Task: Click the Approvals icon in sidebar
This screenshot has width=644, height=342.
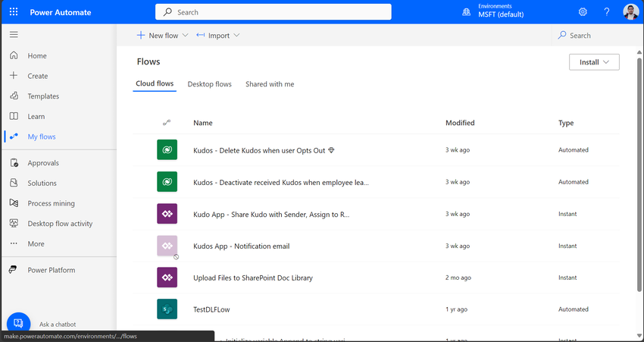Action: [14, 163]
